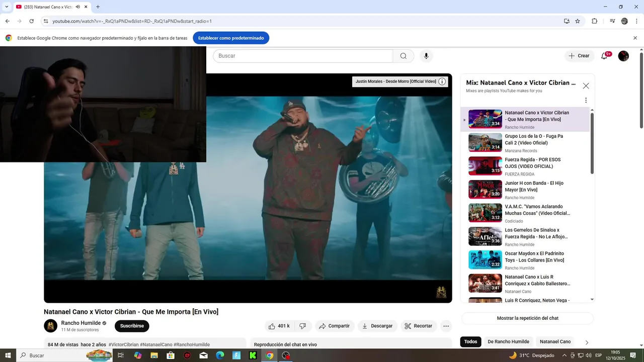
Task: Click Descargar to download the video
Action: (377, 326)
